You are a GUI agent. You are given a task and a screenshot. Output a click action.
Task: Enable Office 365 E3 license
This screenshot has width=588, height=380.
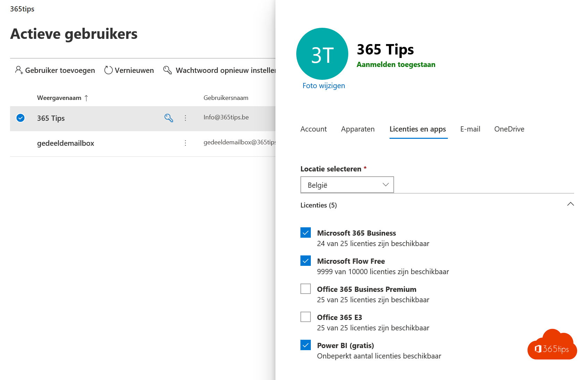pos(306,317)
